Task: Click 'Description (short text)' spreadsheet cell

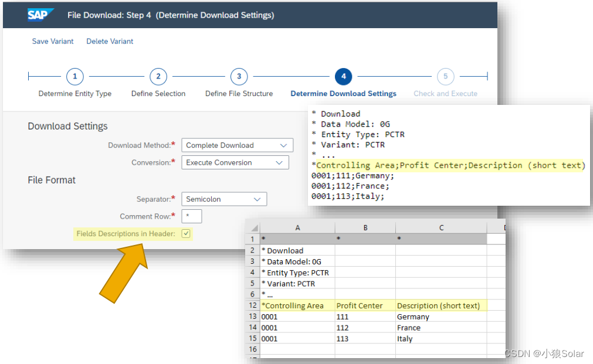Action: pyautogui.click(x=441, y=305)
